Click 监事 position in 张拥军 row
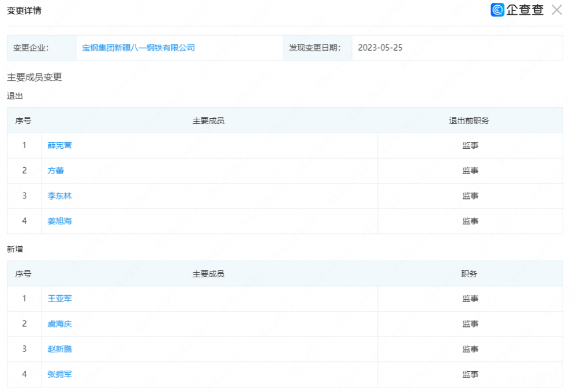This screenshot has width=577, height=392. tap(470, 374)
